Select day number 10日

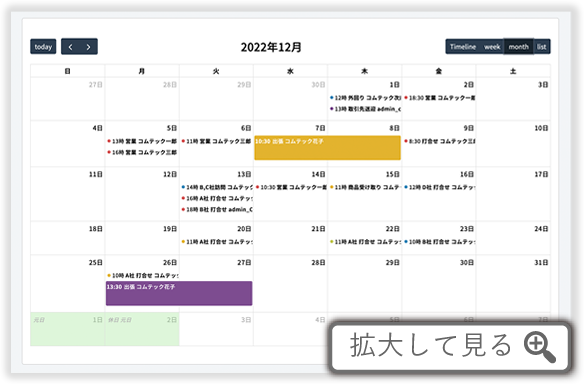coord(541,128)
